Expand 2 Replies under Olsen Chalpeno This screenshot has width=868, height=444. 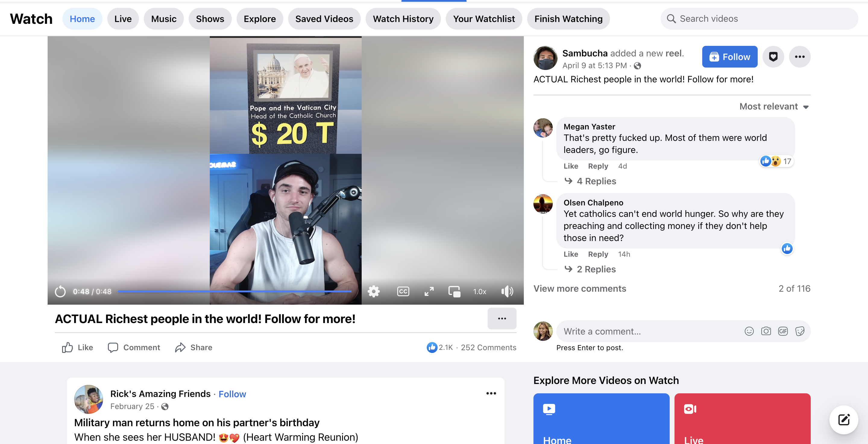point(596,269)
